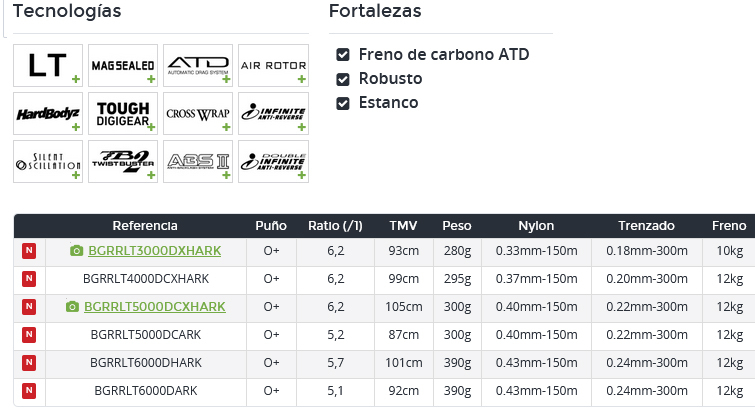
Task: Click the red N badge for BGRRLT3000DXHARK
Action: (x=29, y=251)
